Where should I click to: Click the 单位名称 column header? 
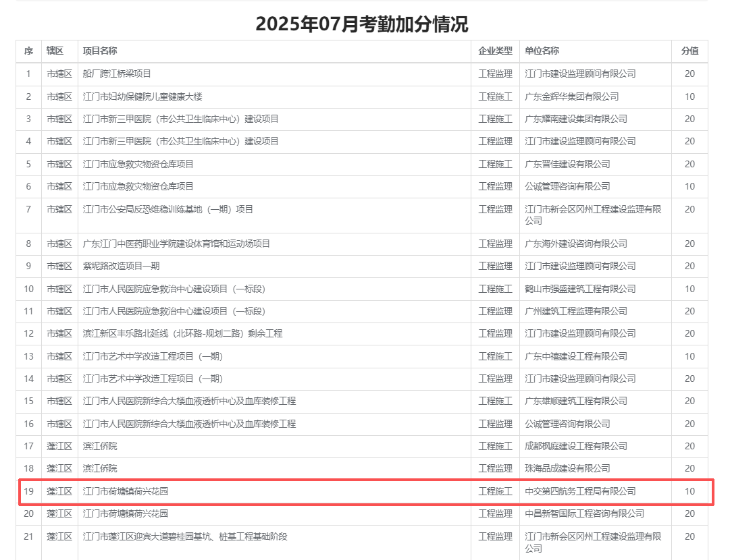[542, 51]
